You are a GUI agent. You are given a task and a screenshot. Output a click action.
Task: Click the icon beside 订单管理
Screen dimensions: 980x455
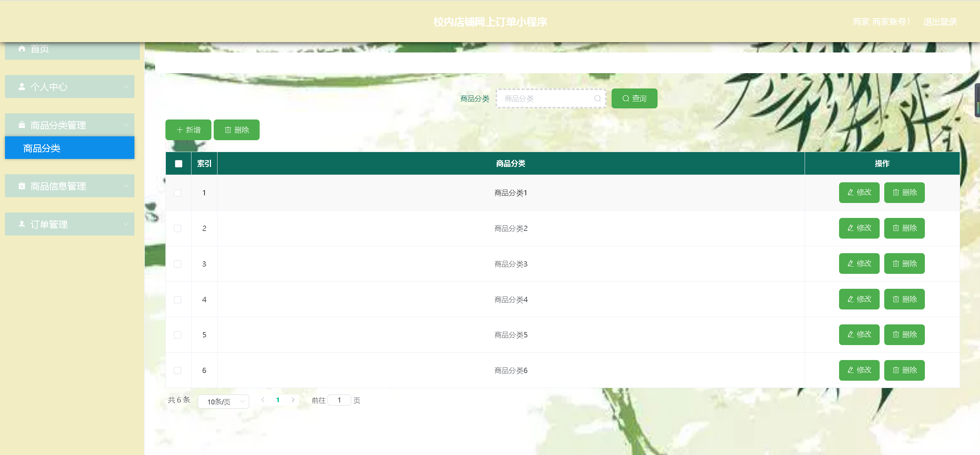[22, 224]
